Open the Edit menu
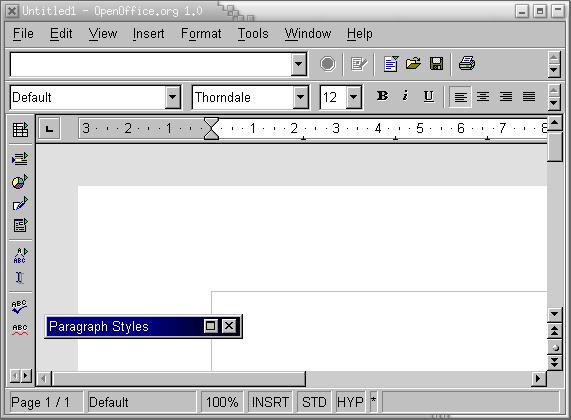The width and height of the screenshot is (571, 420). (x=61, y=34)
